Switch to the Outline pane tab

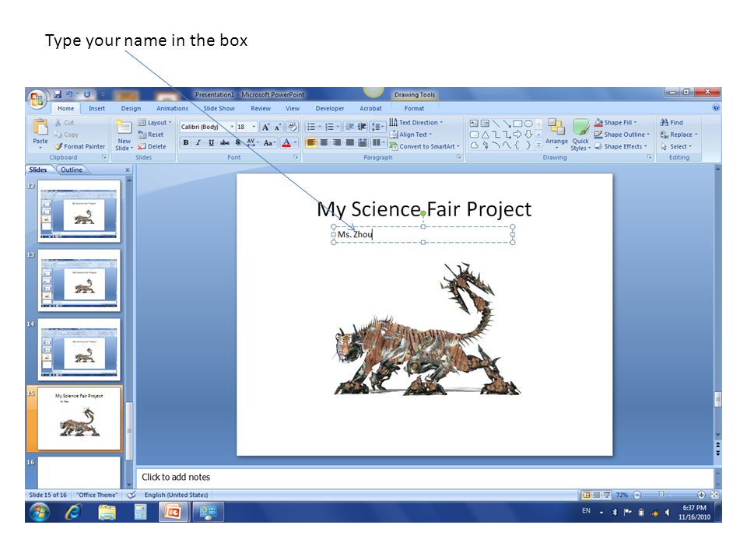(72, 170)
